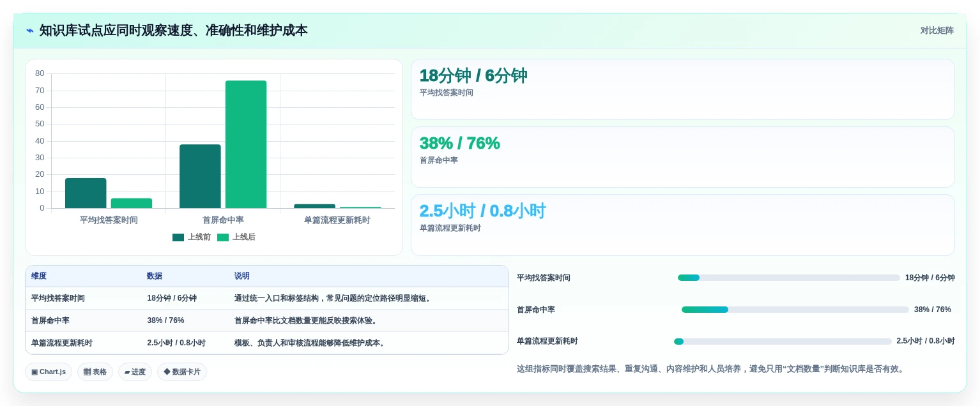Click the 首屏命中率 上线前 bar (38)
The width and height of the screenshot is (980, 406).
(x=200, y=176)
